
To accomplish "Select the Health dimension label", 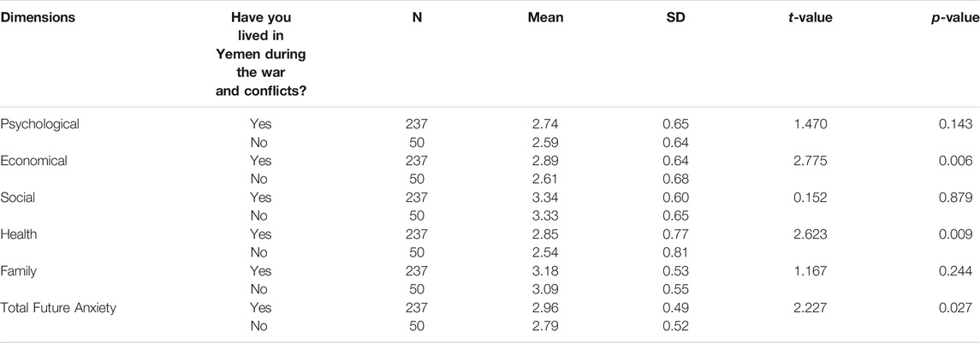I will (19, 234).
